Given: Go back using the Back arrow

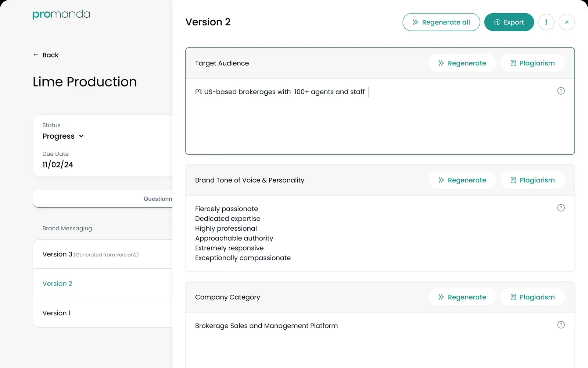Looking at the screenshot, I should (x=46, y=55).
